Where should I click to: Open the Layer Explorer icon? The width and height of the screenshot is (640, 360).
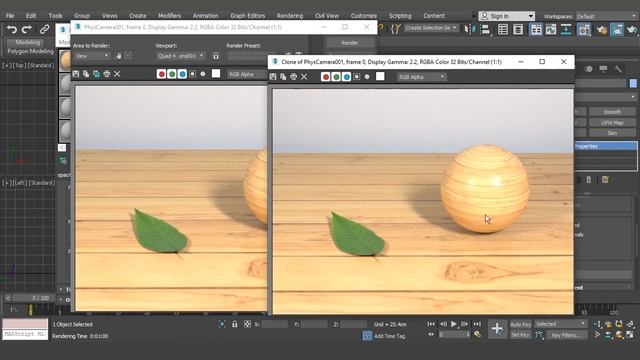tap(518, 29)
